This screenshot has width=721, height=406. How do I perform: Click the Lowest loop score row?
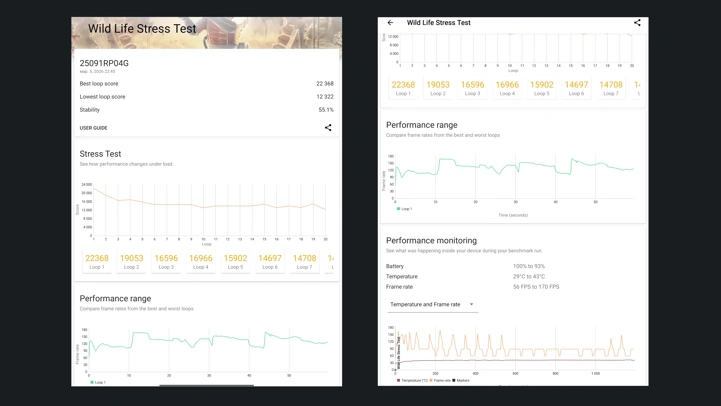tap(206, 97)
